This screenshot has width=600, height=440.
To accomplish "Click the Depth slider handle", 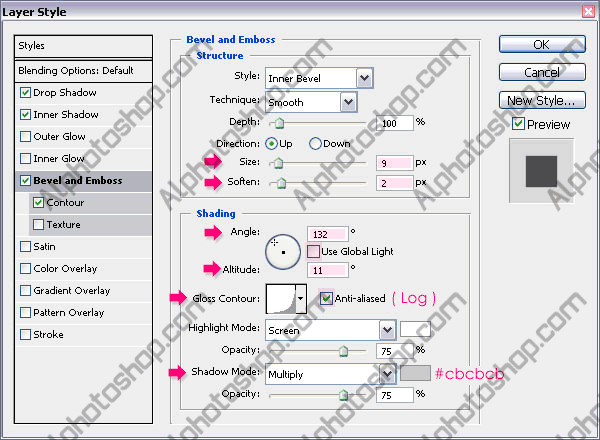I will click(280, 123).
